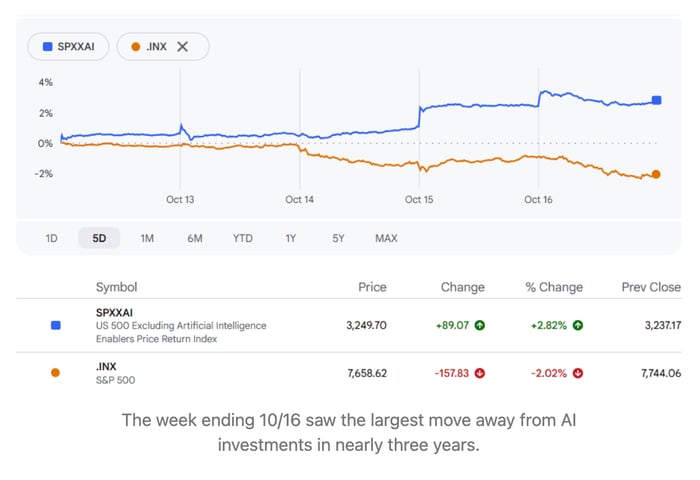700x480 pixels.
Task: Click the .INX chip label at chart top
Action: coord(156,46)
